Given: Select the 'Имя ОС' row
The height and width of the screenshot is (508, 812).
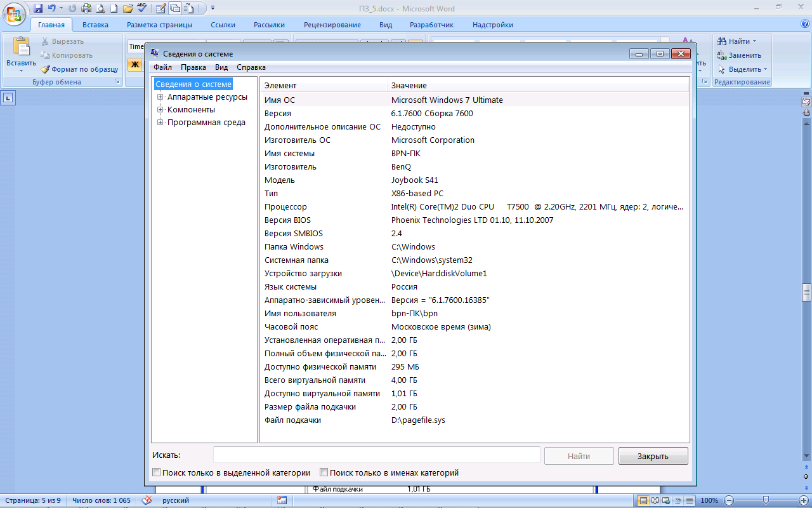Looking at the screenshot, I should click(475, 100).
